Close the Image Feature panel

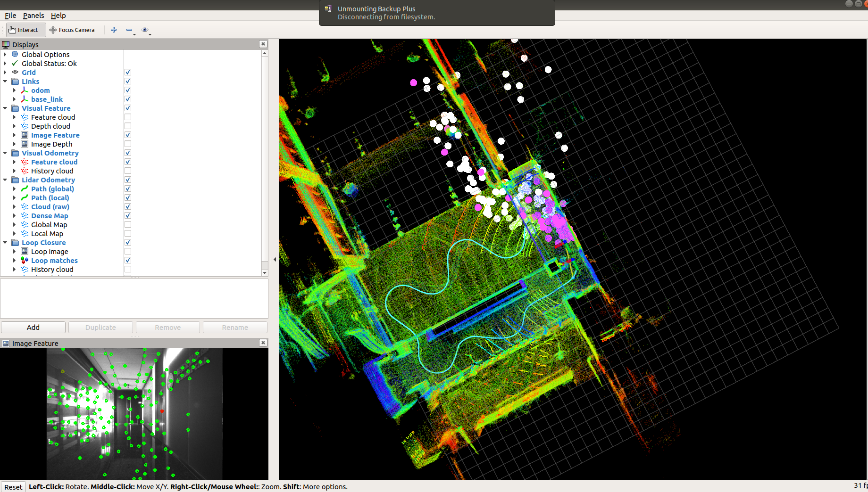263,343
